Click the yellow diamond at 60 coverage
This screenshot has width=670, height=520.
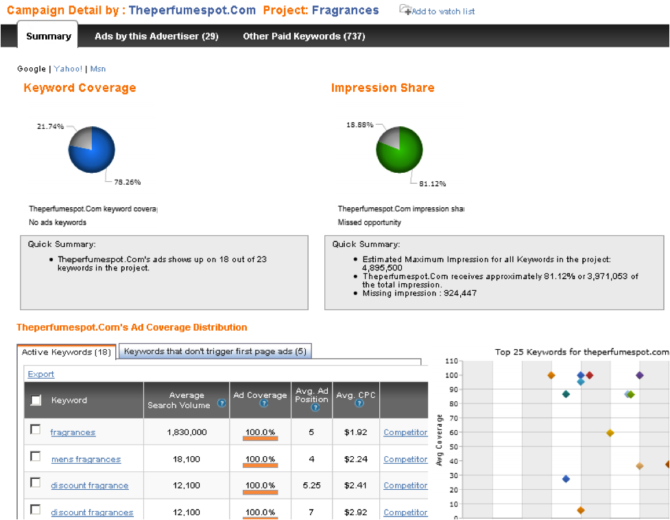click(610, 433)
